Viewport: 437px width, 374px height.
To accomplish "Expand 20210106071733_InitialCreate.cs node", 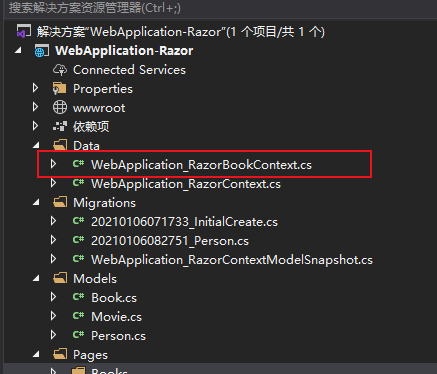I will click(53, 221).
